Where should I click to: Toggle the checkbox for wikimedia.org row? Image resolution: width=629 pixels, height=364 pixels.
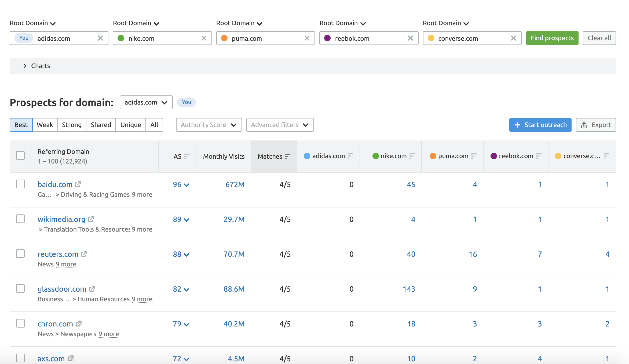point(20,219)
